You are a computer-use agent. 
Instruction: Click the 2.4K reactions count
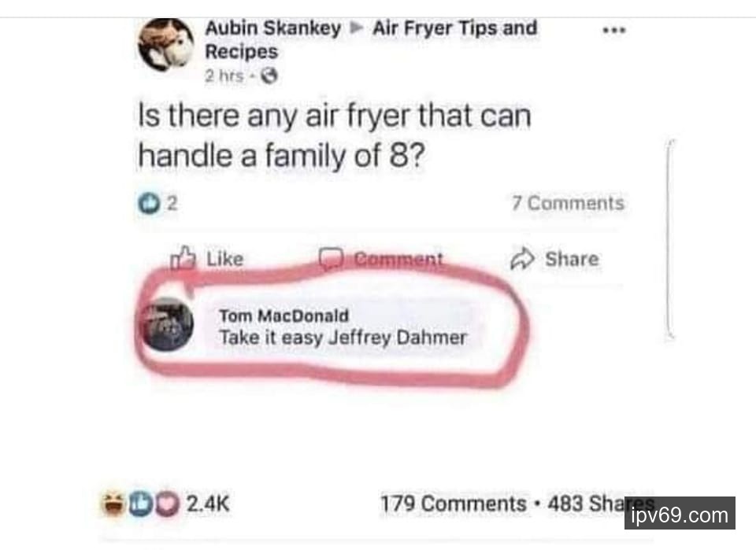[208, 504]
